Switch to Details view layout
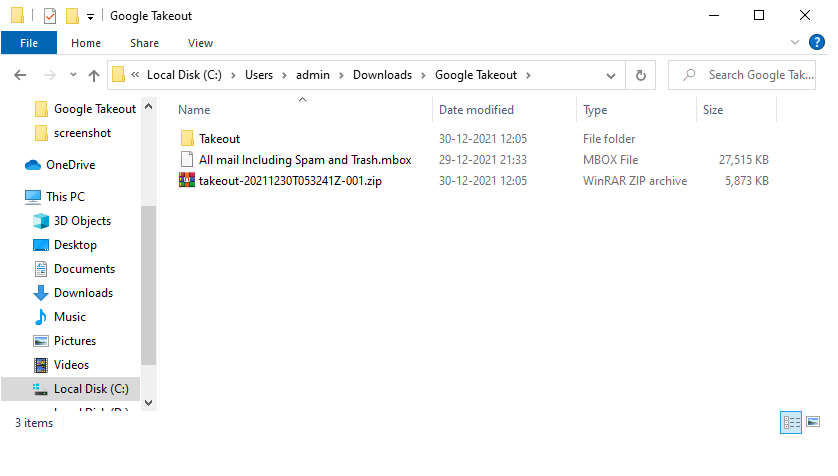 tap(791, 423)
